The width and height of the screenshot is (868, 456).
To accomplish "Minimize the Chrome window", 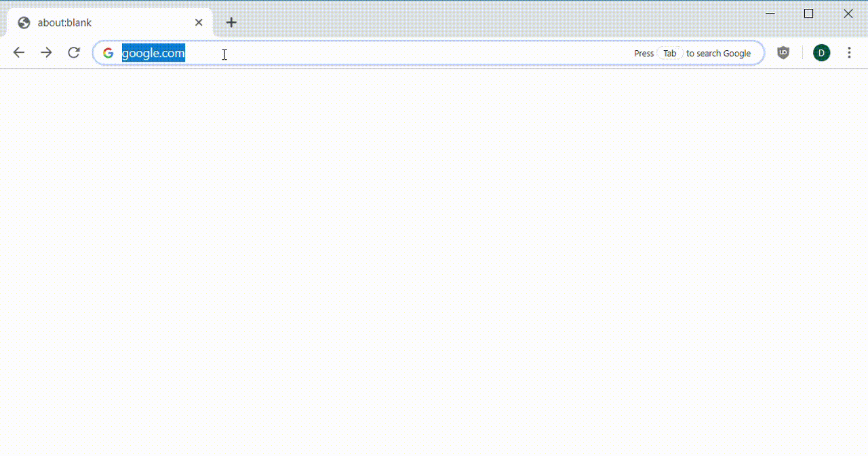I will [x=770, y=14].
